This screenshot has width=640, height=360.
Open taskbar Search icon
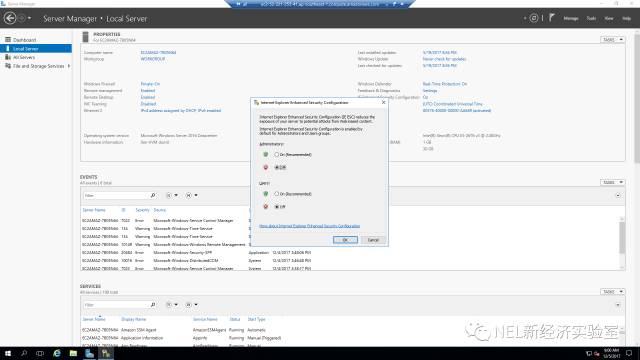(24, 353)
